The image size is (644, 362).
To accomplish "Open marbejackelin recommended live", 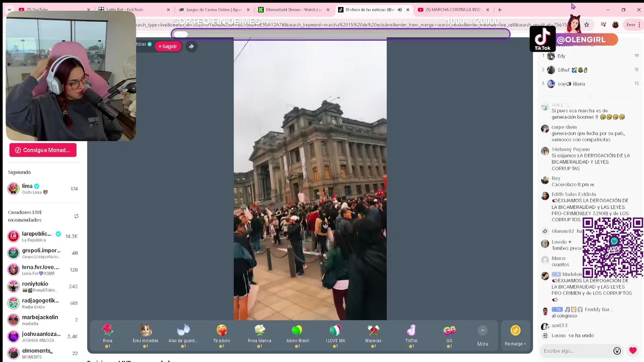I will [43, 320].
